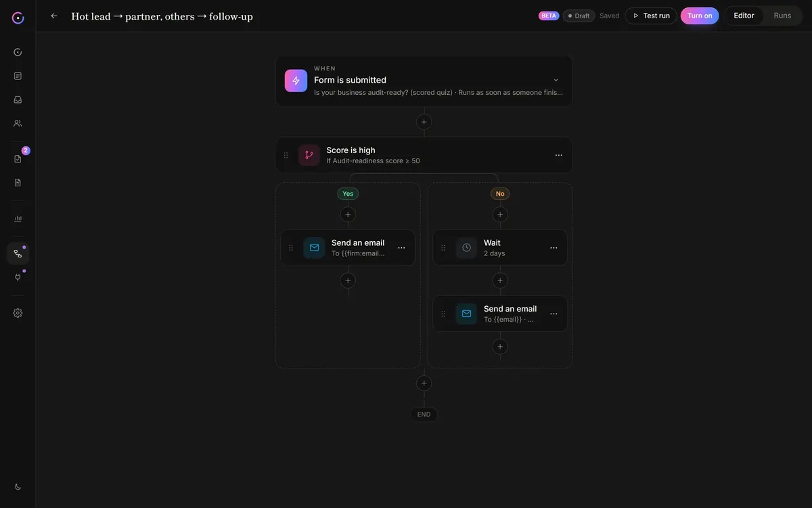Click the clock icon on the Wait step
This screenshot has height=508, width=812.
coord(466,247)
